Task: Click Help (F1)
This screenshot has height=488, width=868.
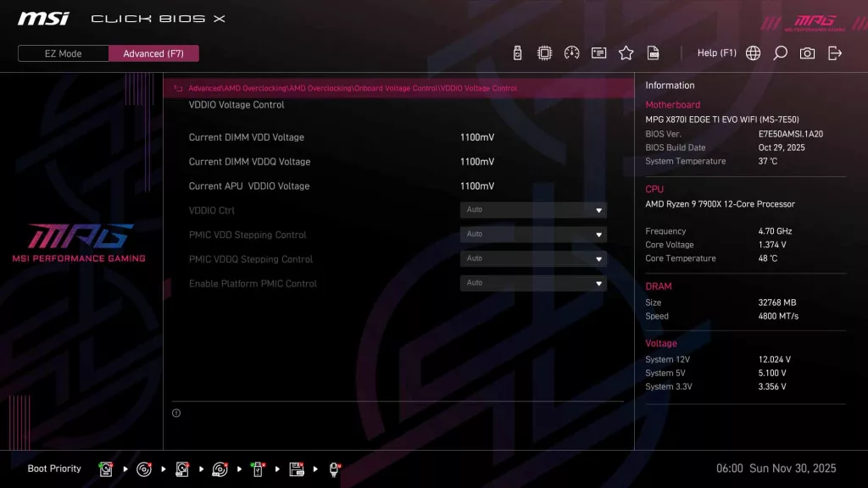Action: tap(716, 53)
